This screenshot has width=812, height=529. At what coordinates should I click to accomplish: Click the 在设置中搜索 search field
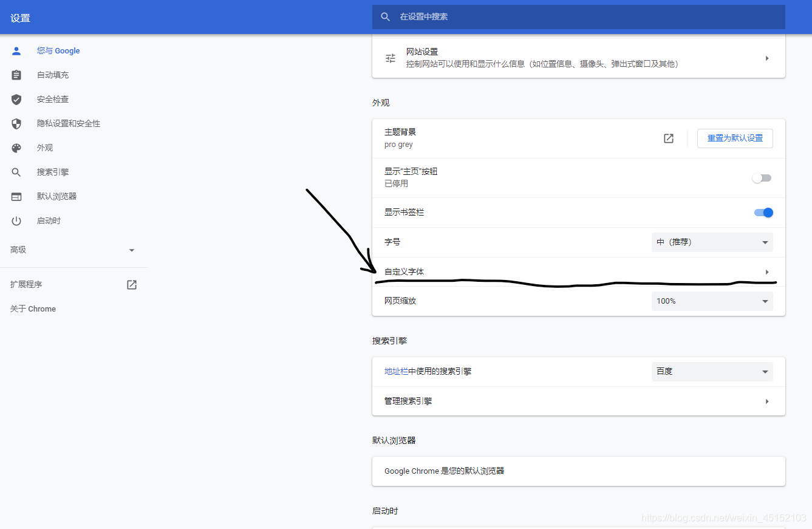(578, 17)
